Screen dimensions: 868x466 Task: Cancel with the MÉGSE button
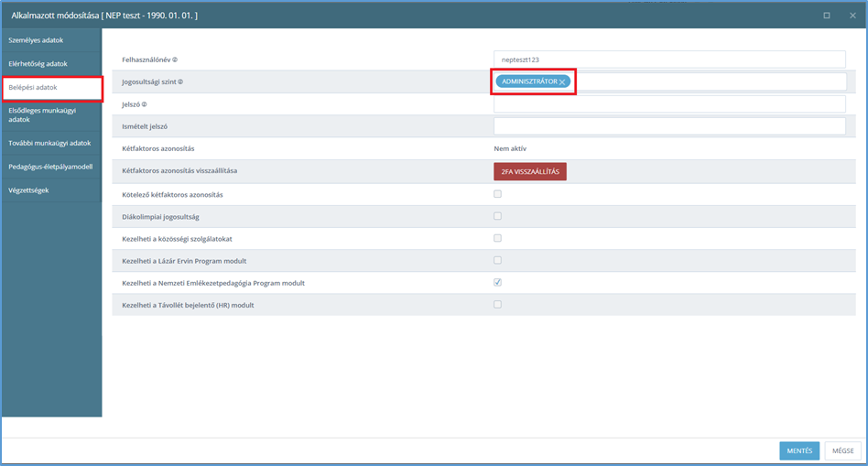click(x=842, y=451)
